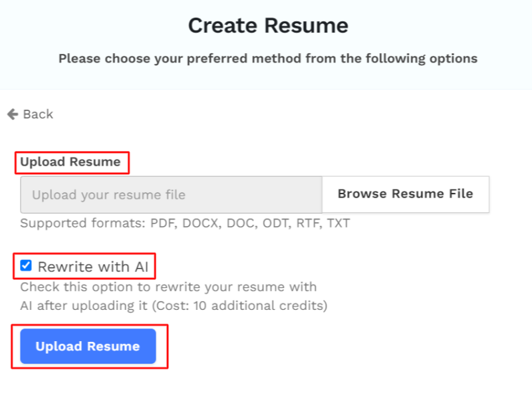Go back using the Back link text
The height and width of the screenshot is (399, 532).
(38, 114)
